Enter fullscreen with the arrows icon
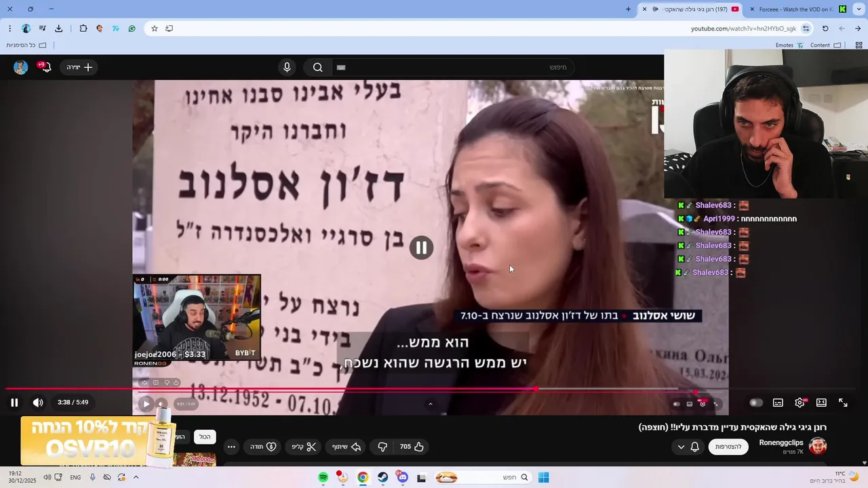Viewport: 868px width, 488px height. [x=843, y=403]
